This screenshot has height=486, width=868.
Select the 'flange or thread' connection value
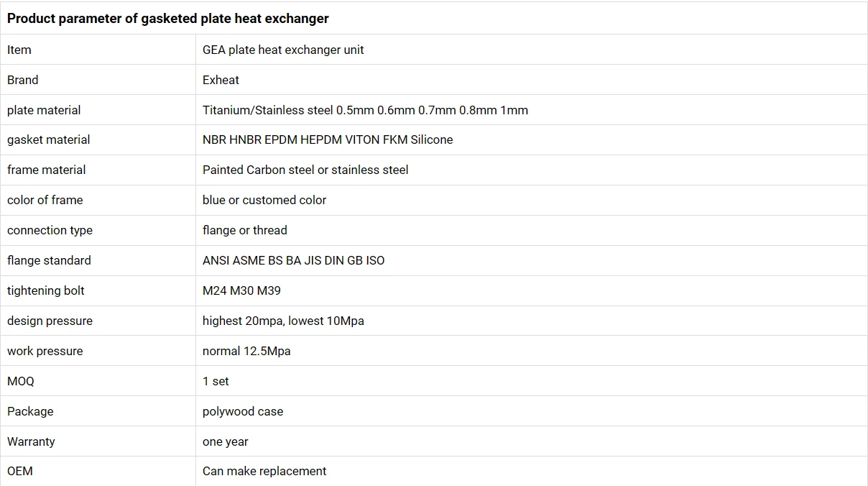click(x=245, y=230)
